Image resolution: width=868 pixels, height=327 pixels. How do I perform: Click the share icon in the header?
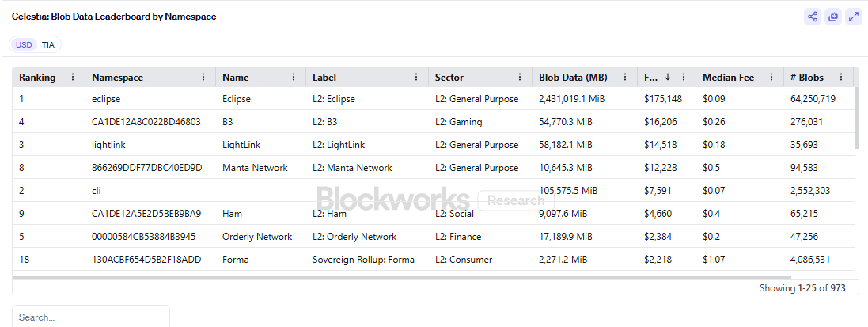coord(812,17)
